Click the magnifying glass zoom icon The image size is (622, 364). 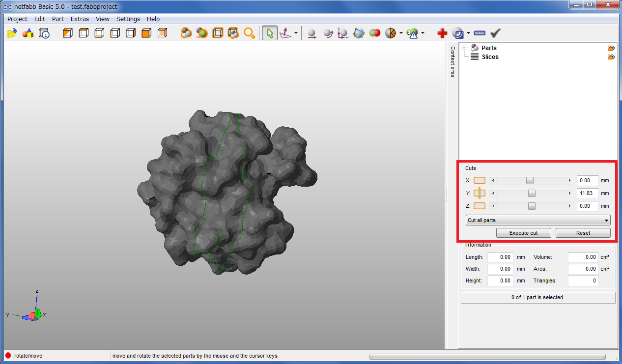point(250,33)
